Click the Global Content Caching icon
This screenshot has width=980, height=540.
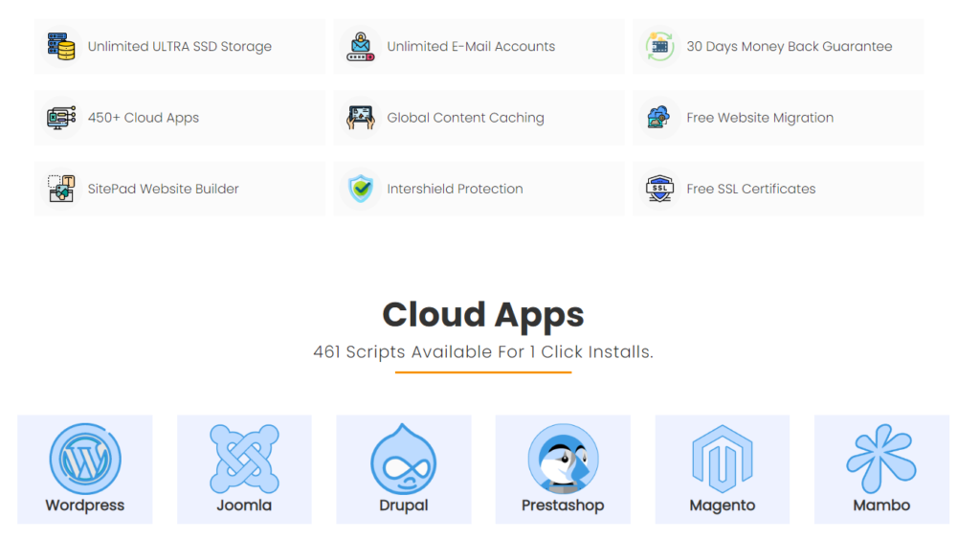coord(361,118)
